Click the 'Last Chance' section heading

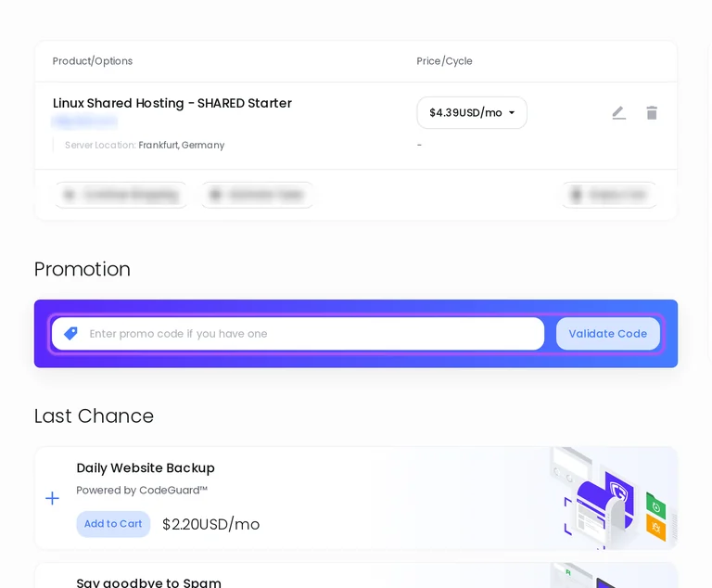[x=94, y=415]
